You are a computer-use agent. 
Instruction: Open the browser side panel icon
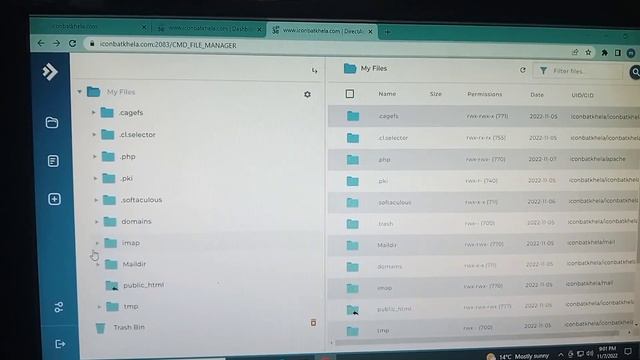tap(618, 53)
